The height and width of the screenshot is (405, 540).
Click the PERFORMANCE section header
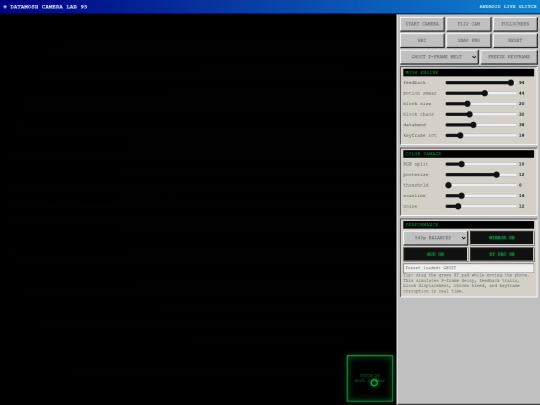pos(468,225)
